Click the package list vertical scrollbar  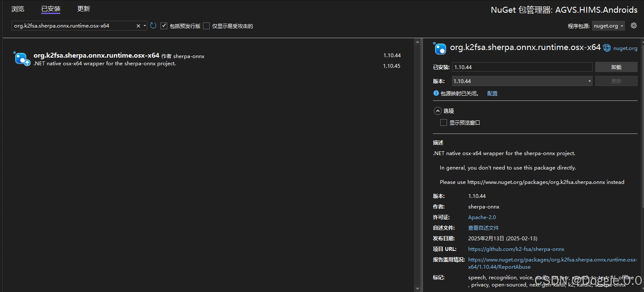pyautogui.click(x=417, y=165)
